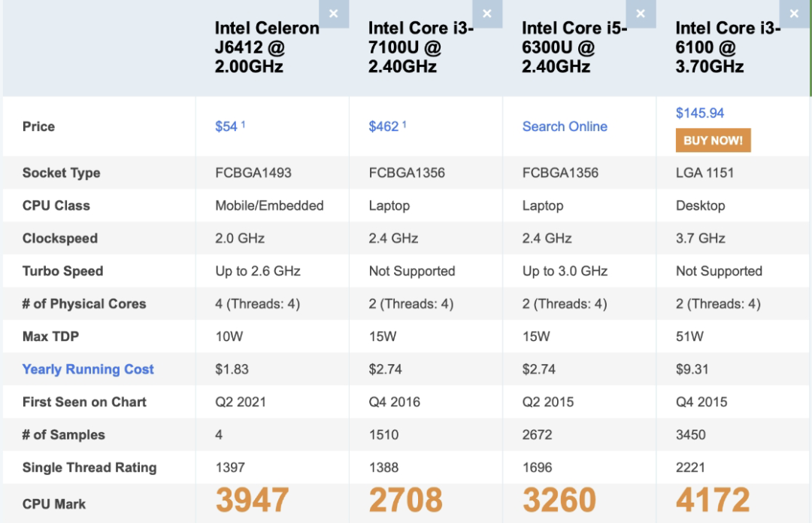The width and height of the screenshot is (812, 523).
Task: Open the $54 price link
Action: 226,126
